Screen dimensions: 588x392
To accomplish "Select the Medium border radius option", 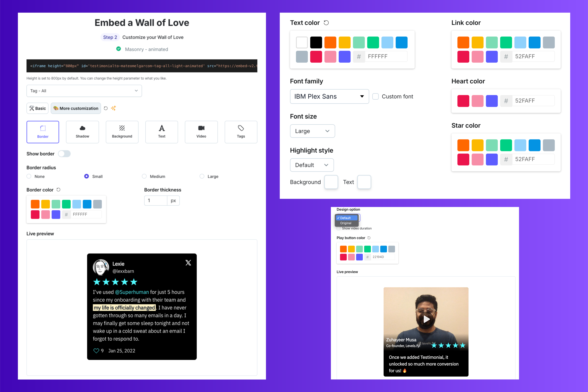I will coord(144,176).
